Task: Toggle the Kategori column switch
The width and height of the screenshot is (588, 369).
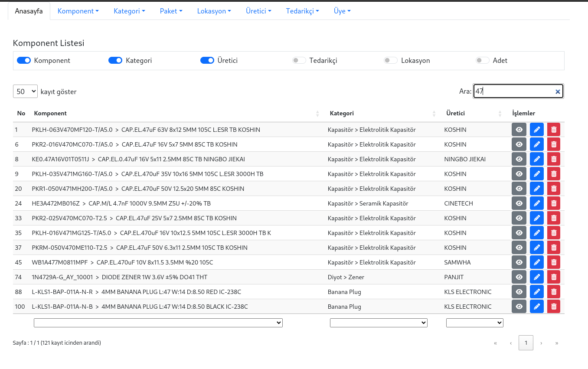Action: [115, 60]
